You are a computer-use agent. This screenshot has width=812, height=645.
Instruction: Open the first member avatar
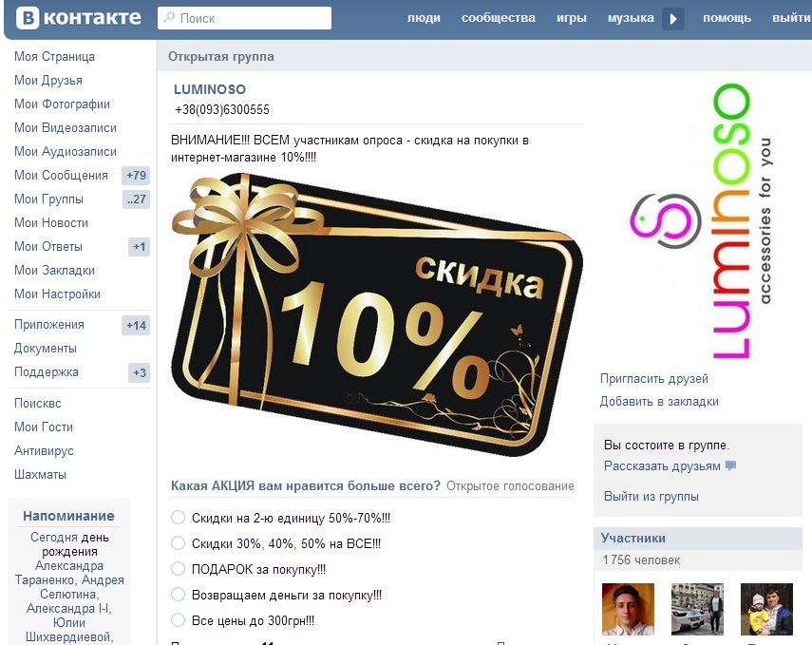628,609
